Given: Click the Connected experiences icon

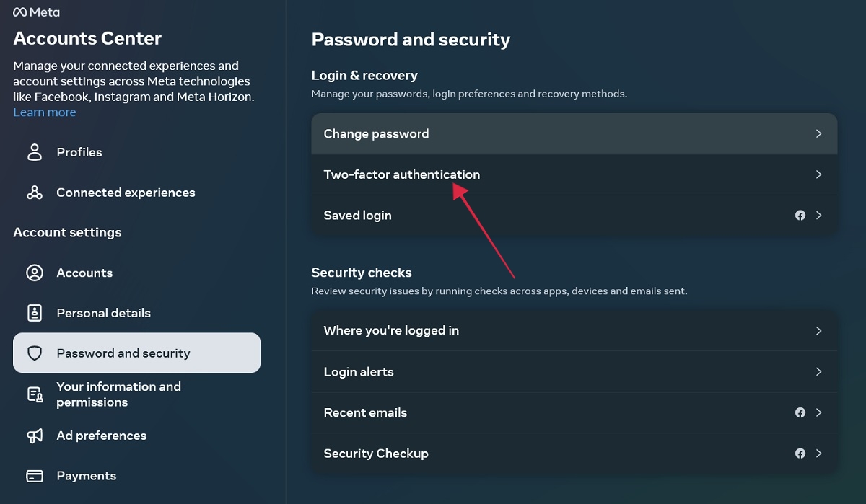Looking at the screenshot, I should tap(34, 193).
